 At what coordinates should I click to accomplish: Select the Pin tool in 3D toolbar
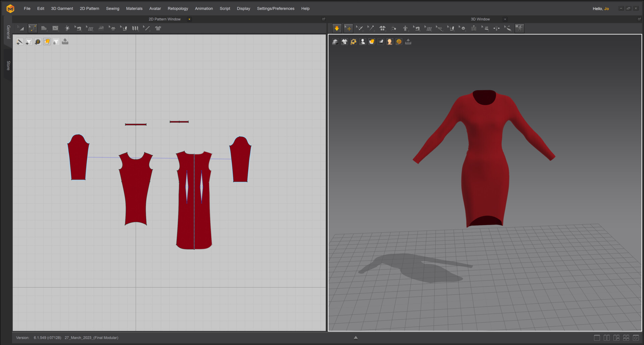point(371,28)
